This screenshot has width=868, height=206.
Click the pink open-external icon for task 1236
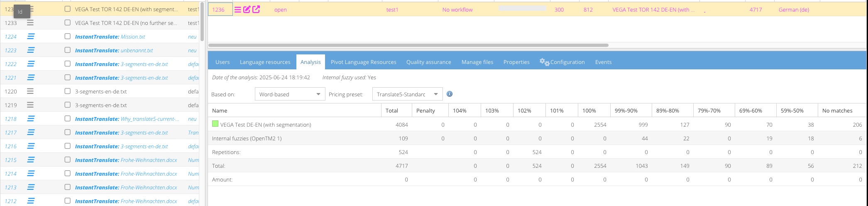click(x=256, y=10)
